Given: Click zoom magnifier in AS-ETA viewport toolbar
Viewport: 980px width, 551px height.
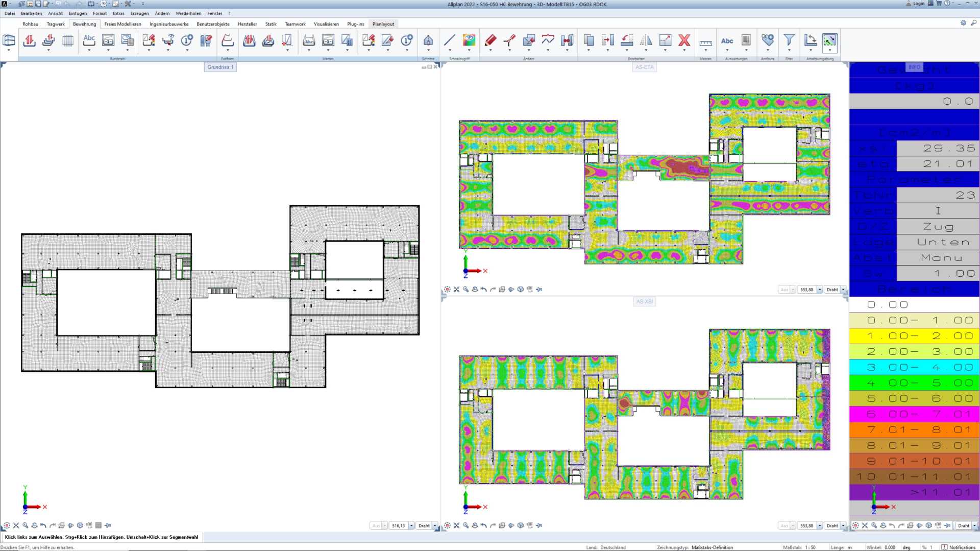Looking at the screenshot, I should (465, 290).
